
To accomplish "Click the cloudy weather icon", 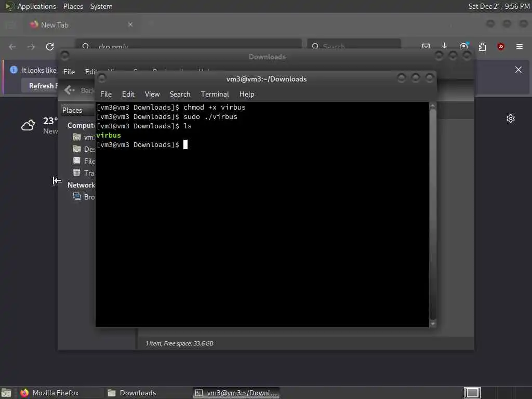I will (x=28, y=125).
